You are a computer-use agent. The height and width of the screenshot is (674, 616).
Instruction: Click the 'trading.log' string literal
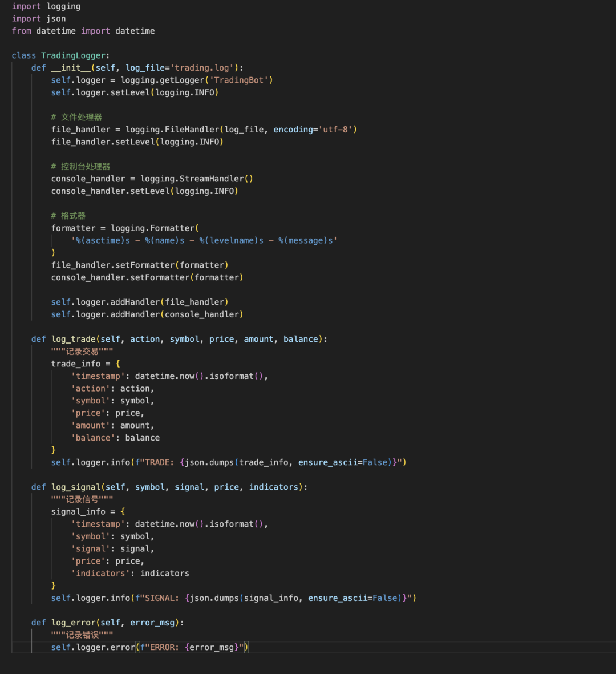click(x=204, y=68)
